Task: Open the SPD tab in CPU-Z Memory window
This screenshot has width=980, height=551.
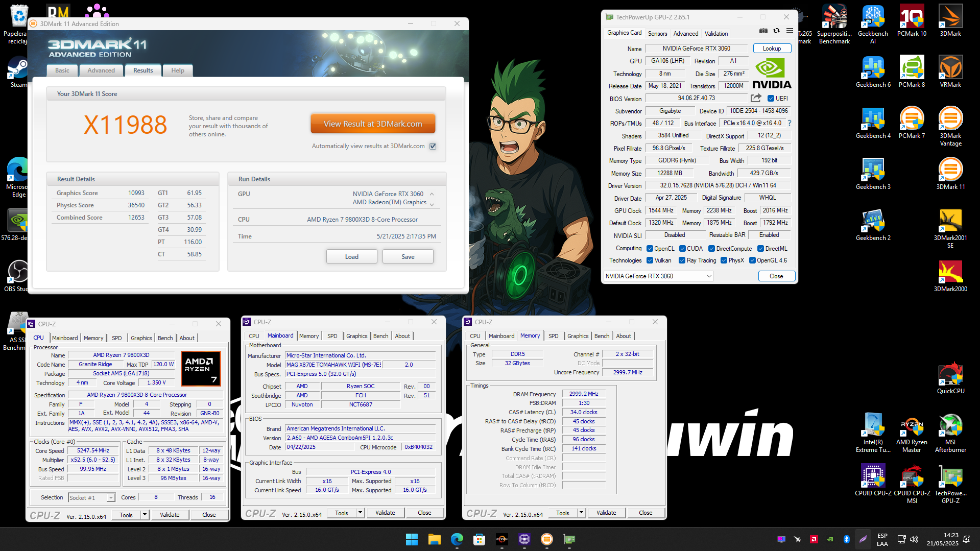Action: coord(553,336)
